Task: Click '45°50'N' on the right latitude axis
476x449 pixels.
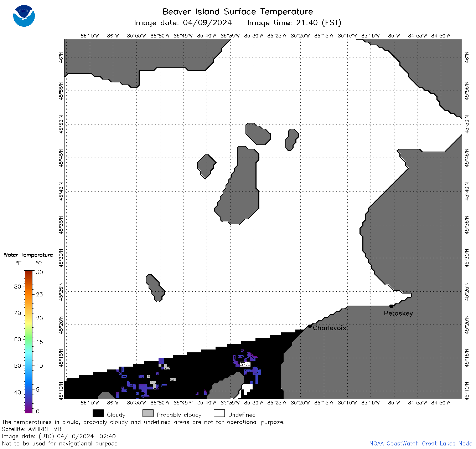Action: (467, 124)
